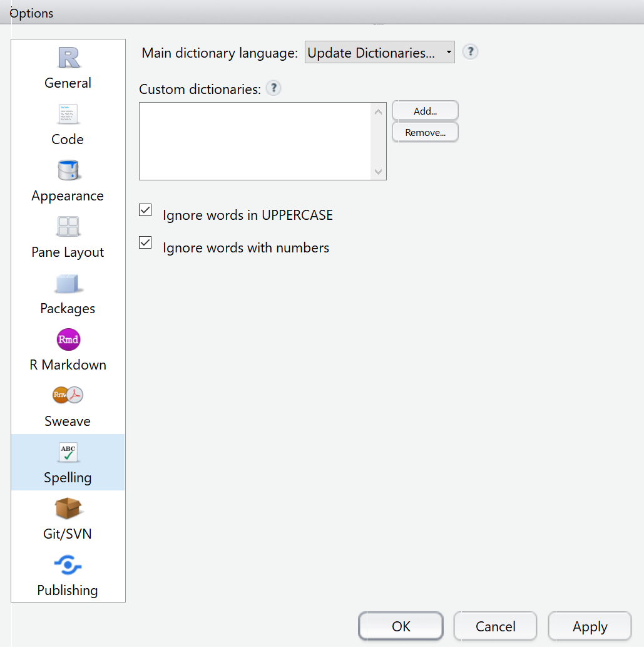Switch to the R Markdown tab label
The width and height of the screenshot is (644, 647).
click(68, 365)
